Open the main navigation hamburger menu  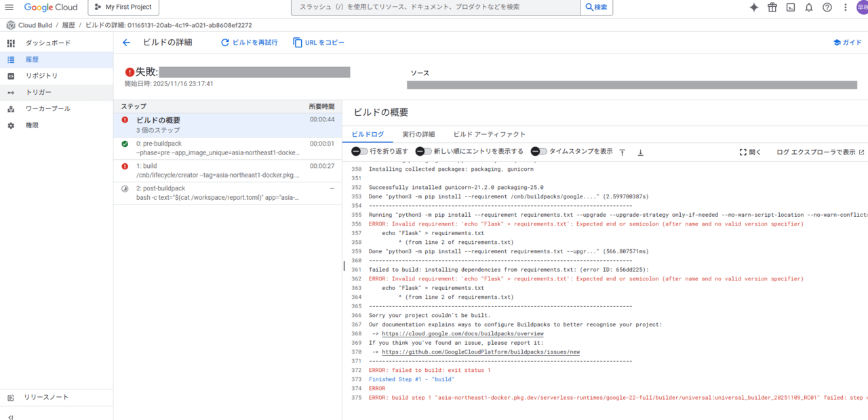(9, 7)
